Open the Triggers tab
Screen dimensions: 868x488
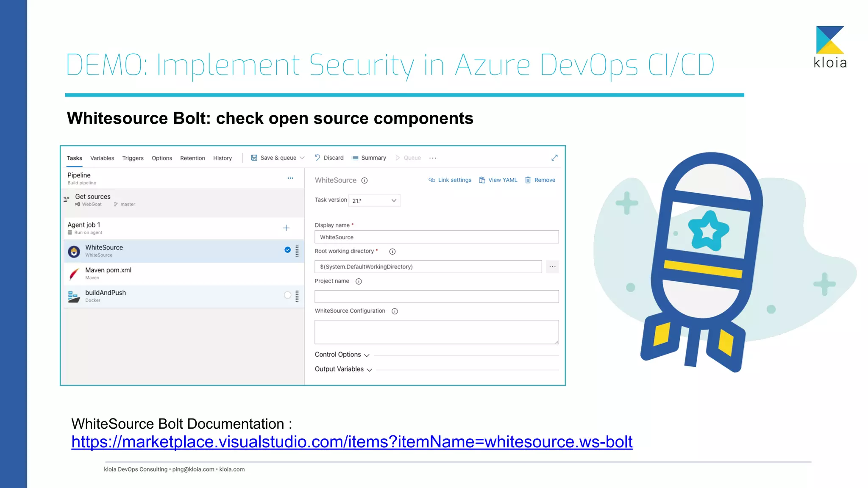133,158
